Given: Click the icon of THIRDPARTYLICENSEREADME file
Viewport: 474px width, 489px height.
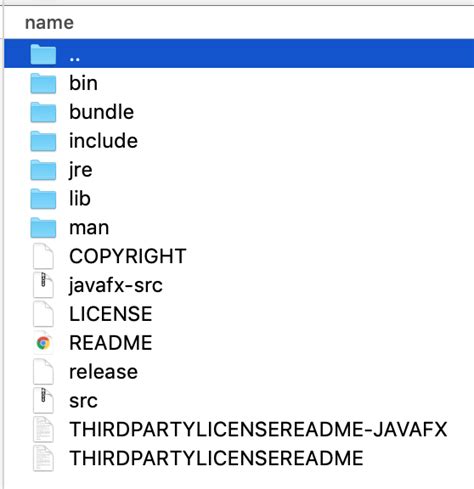Looking at the screenshot, I should [43, 458].
